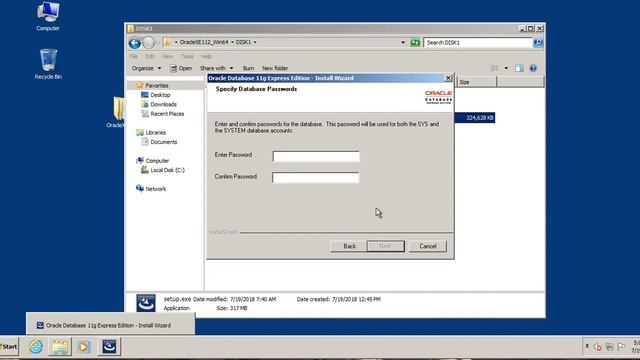The image size is (640, 360).
Task: Click the Explorer back arrow button
Action: (135, 42)
